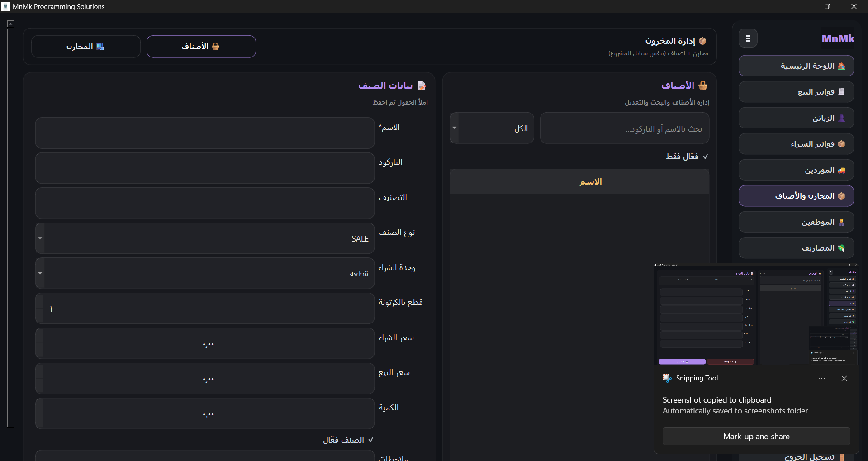Viewport: 868px width, 461px height.
Task: Open فواتير البيع sales invoices page
Action: pos(796,92)
